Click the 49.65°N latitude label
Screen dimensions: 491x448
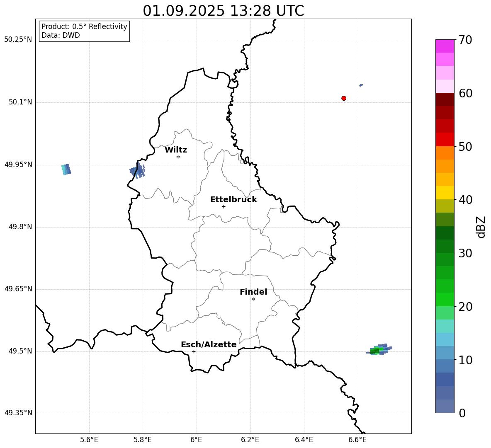(18, 289)
